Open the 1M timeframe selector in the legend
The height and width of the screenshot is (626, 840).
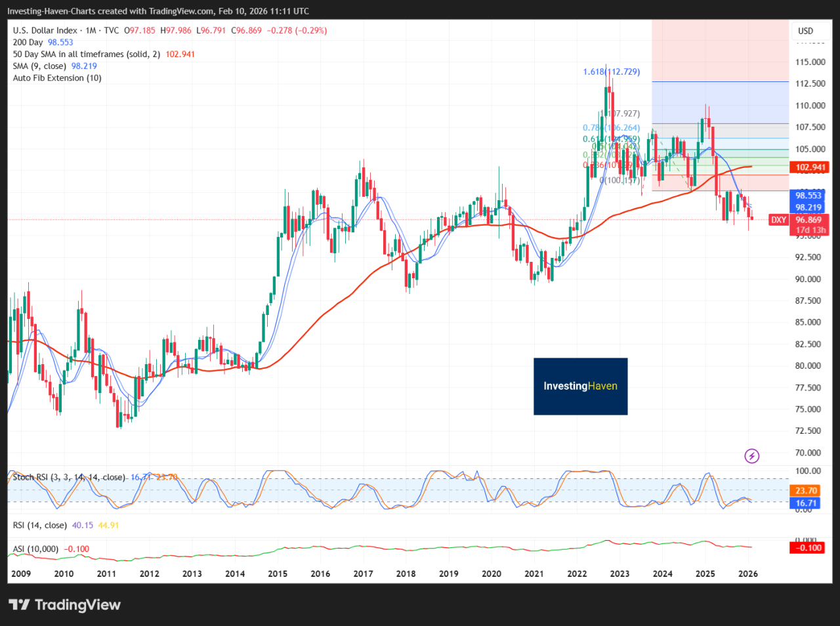point(90,30)
